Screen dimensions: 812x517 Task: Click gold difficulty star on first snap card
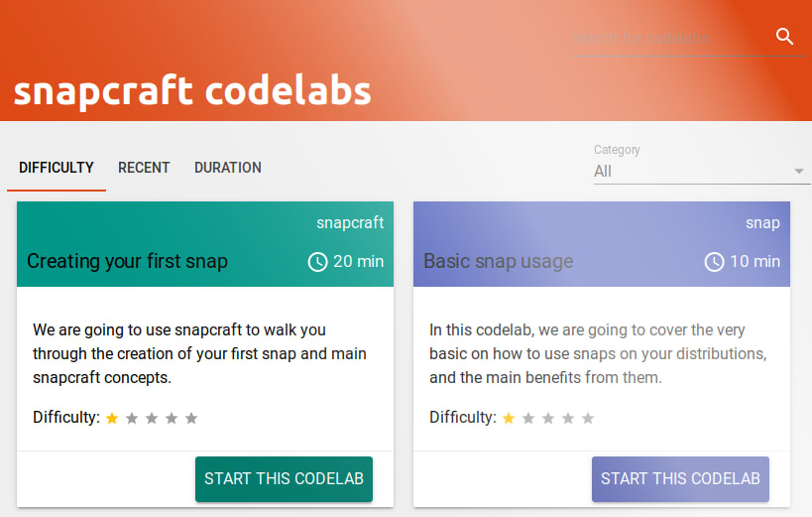(x=112, y=418)
